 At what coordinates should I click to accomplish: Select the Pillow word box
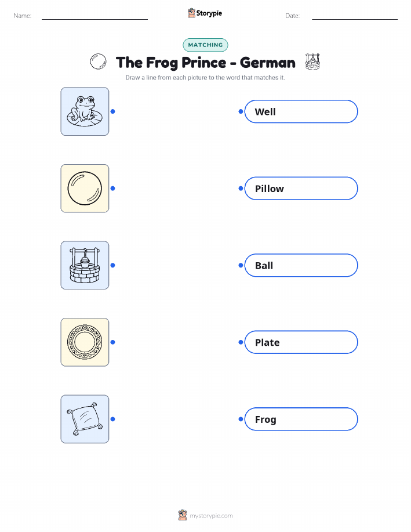[301, 189]
